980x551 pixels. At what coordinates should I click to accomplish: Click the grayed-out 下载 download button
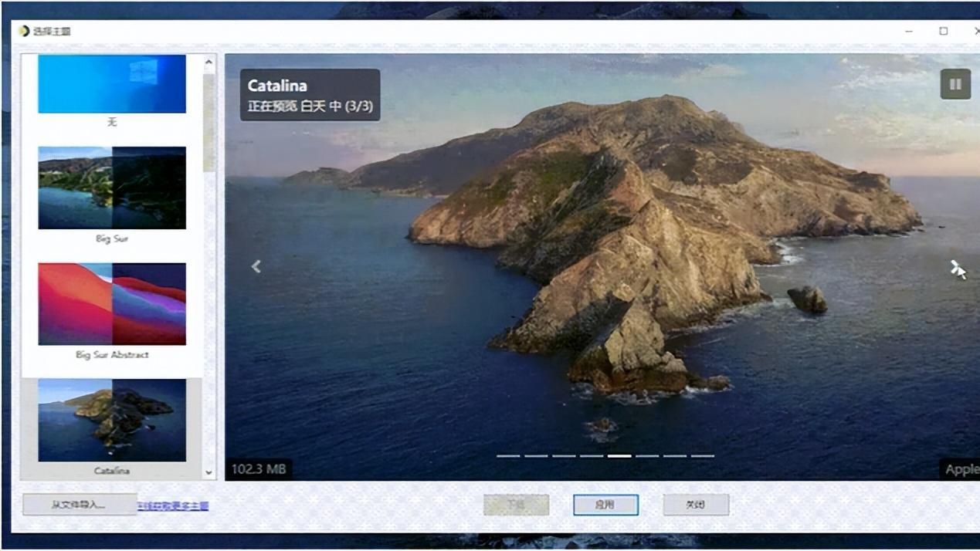[x=516, y=505]
